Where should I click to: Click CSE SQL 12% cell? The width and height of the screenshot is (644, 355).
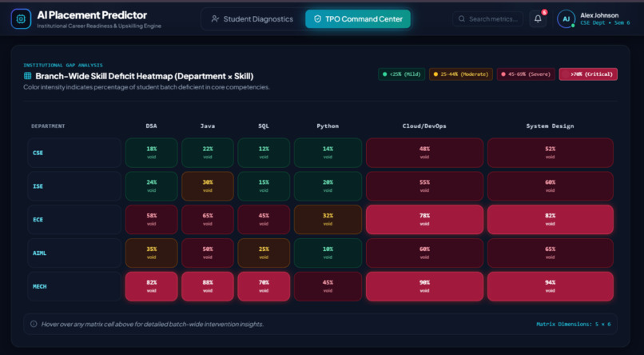tap(264, 153)
